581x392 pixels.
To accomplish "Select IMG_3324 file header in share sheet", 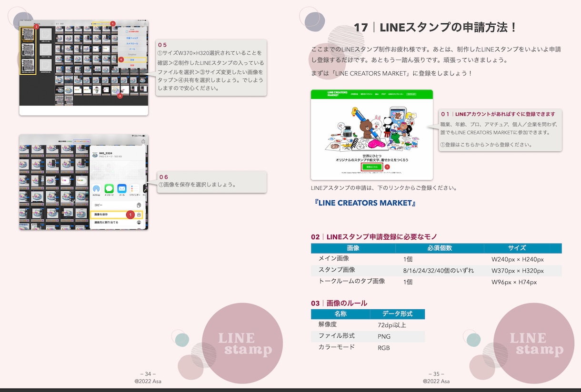I will 117,155.
